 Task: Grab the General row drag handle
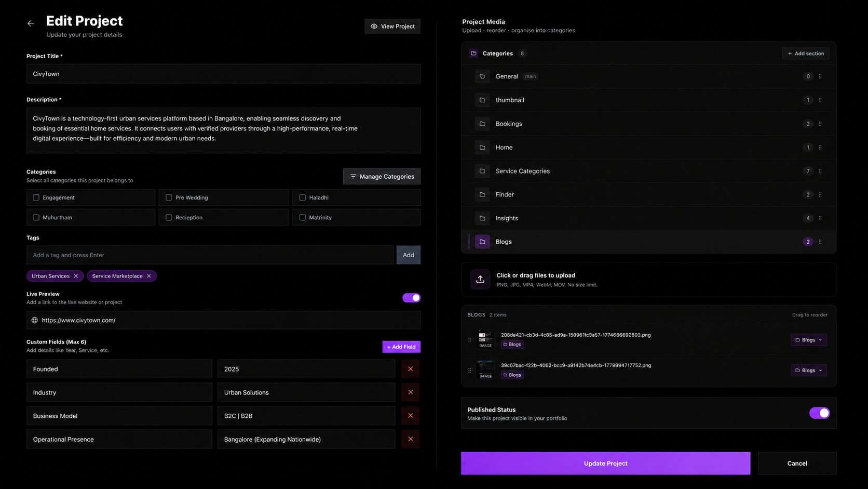point(820,76)
